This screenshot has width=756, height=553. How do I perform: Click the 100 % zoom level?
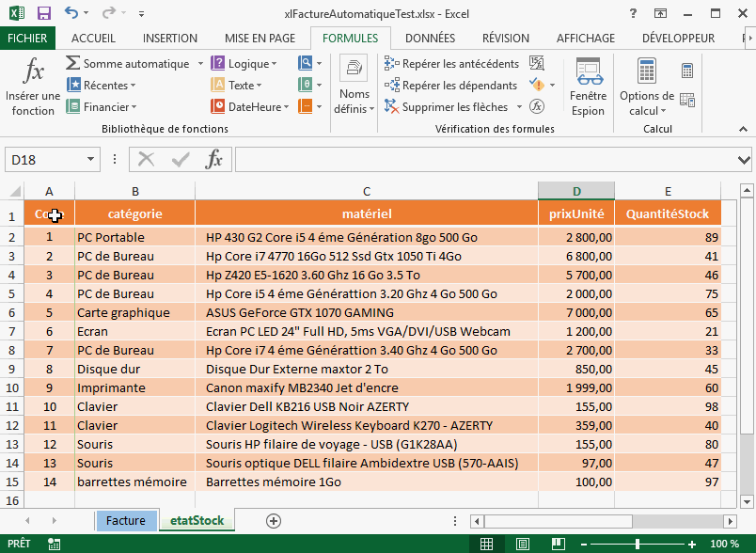(724, 545)
